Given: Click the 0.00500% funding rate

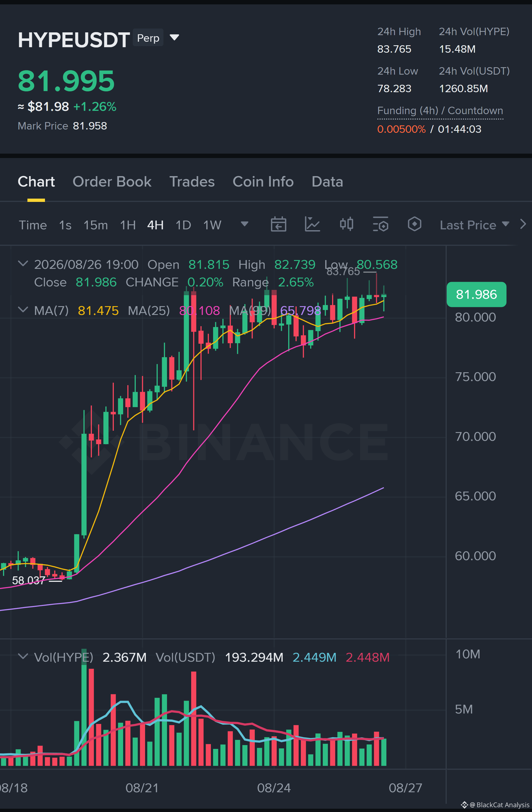Looking at the screenshot, I should coord(401,129).
